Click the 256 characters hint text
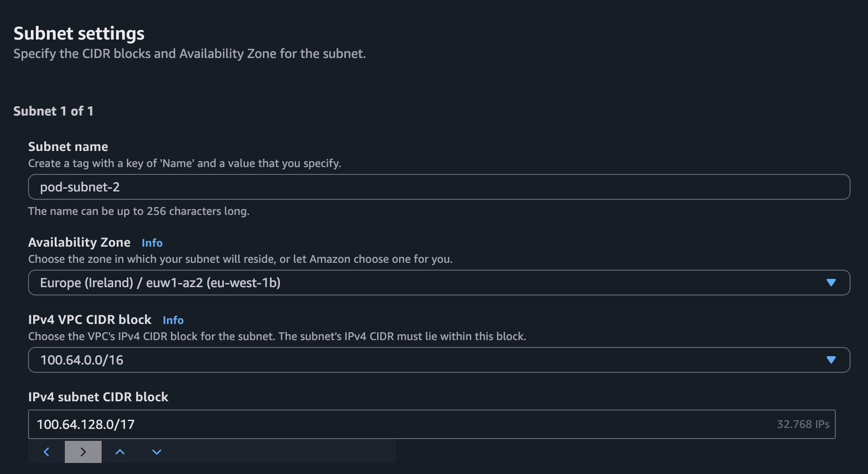 coord(138,211)
